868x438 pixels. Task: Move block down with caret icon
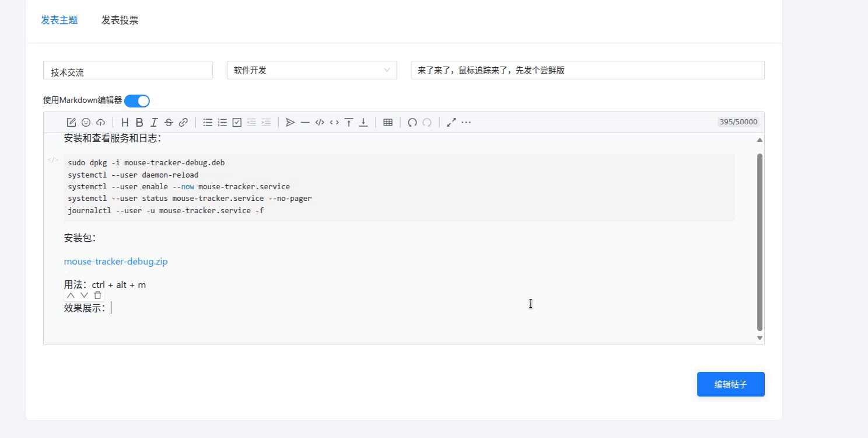(84, 296)
